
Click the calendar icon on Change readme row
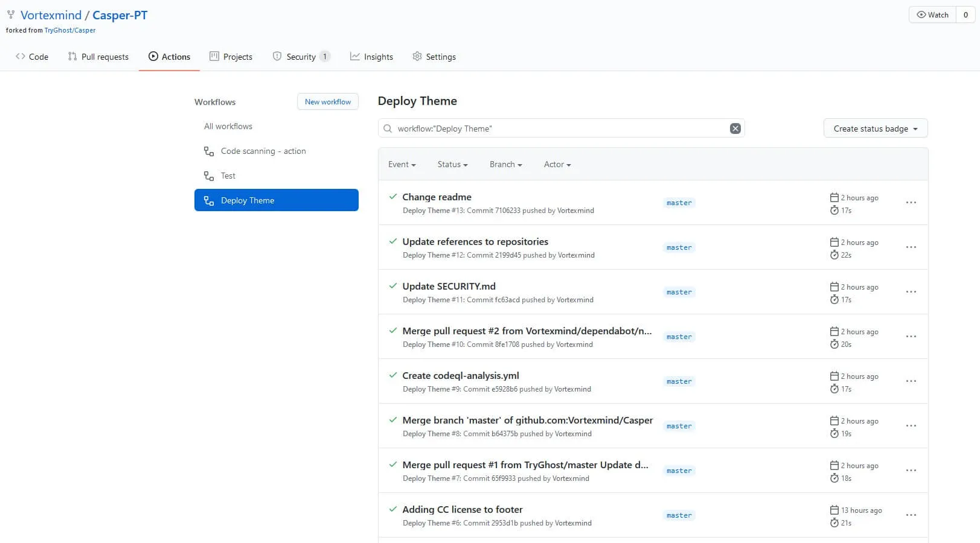[x=834, y=197]
